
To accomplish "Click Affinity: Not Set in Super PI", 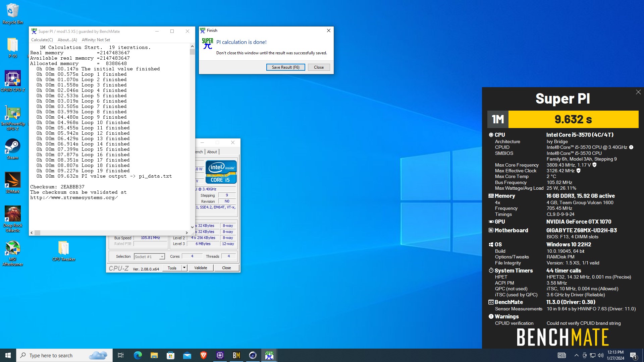I will pos(96,40).
